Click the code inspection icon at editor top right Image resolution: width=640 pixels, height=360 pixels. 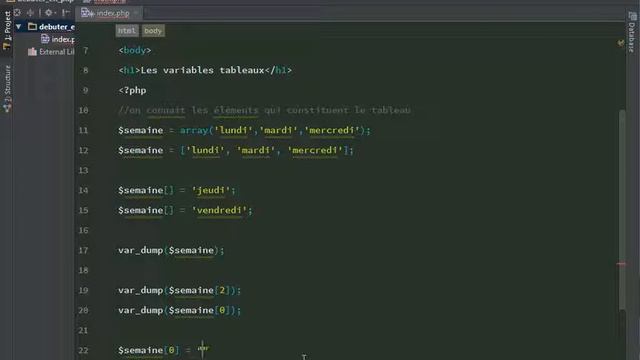coord(620,42)
